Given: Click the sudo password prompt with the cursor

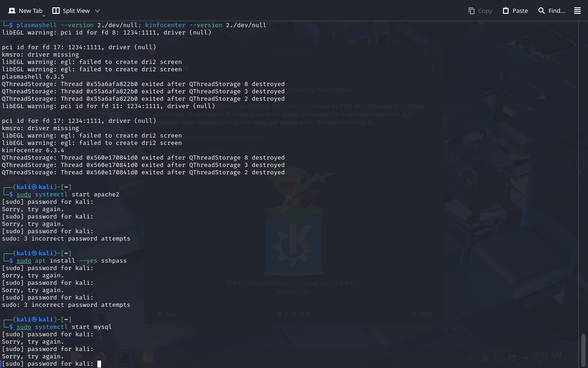Looking at the screenshot, I should tap(51, 364).
